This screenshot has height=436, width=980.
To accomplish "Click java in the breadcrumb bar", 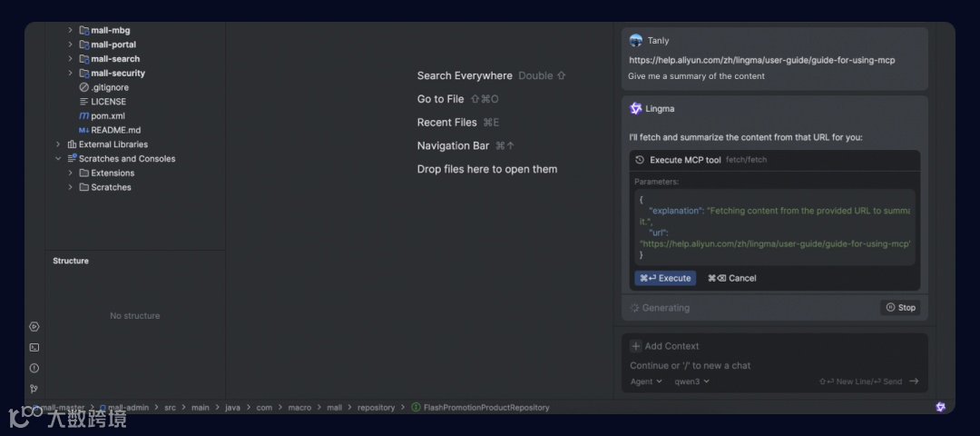I will (x=232, y=407).
